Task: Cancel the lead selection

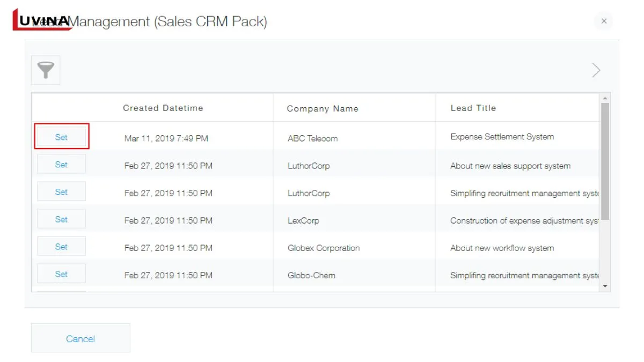Action: [80, 338]
